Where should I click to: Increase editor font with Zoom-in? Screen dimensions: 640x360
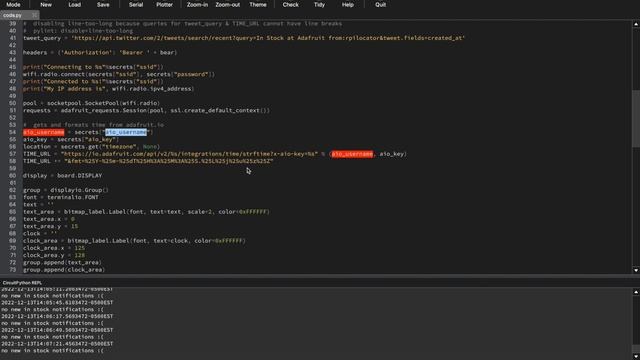[x=197, y=5]
